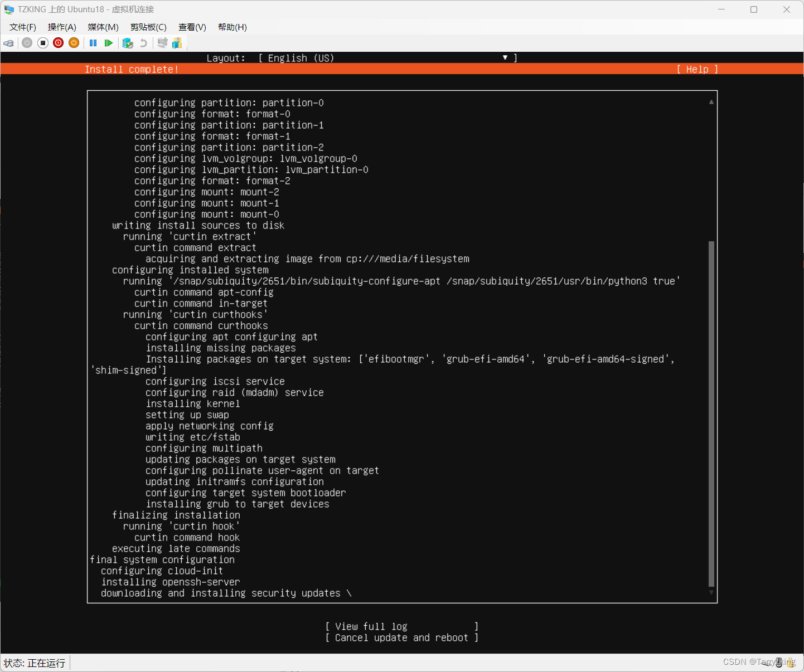
Task: Shut down VM using red power icon
Action: coord(59,43)
